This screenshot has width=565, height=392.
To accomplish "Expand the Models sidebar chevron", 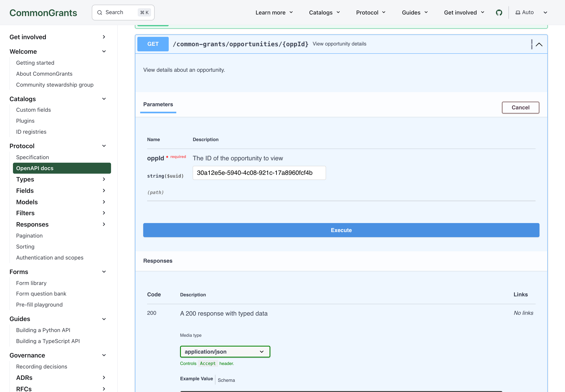I will [104, 202].
